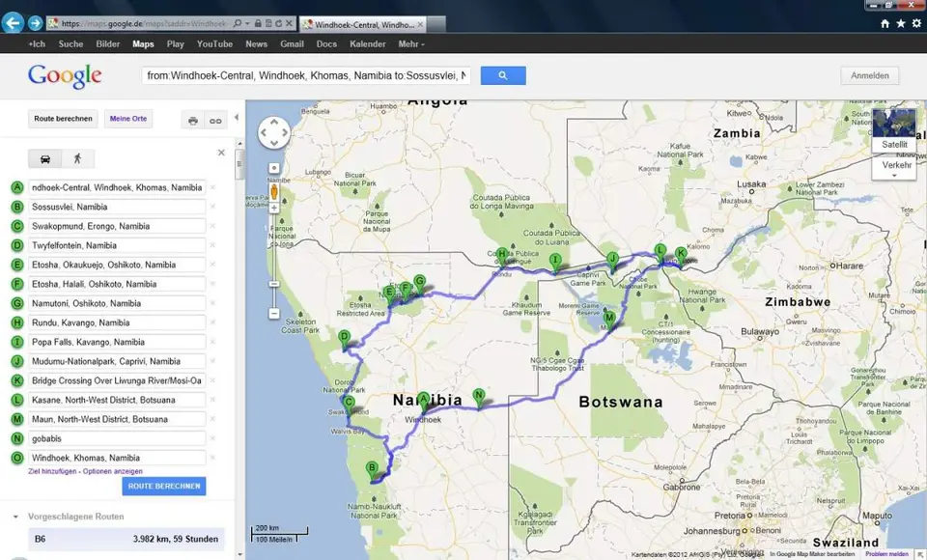Image resolution: width=927 pixels, height=560 pixels.
Task: Close the directions panel with X
Action: coord(221,153)
